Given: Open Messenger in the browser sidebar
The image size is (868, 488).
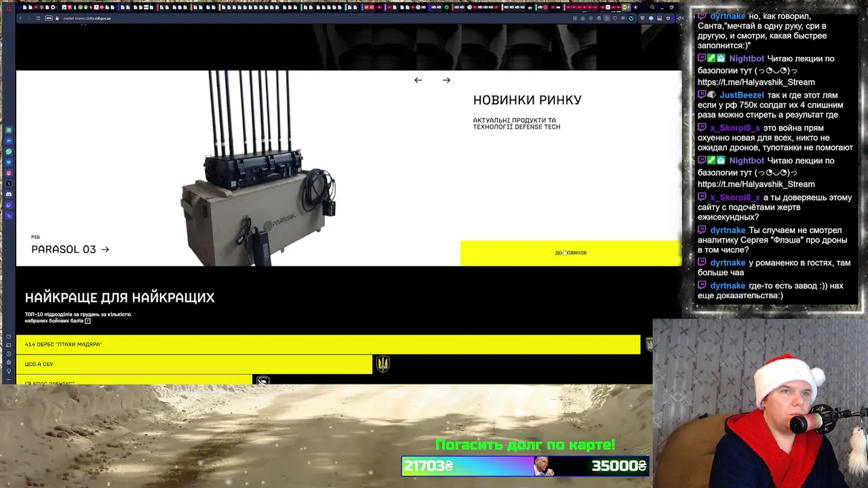Looking at the screenshot, I should pos(8,141).
